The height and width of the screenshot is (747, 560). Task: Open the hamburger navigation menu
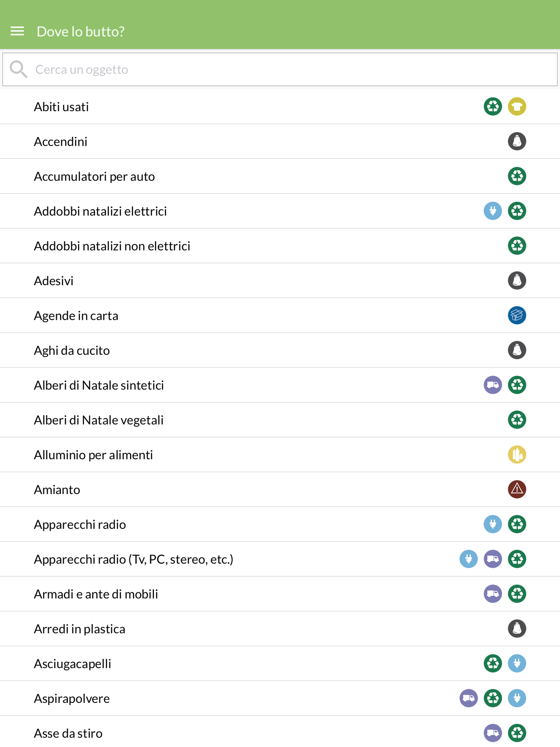17,31
